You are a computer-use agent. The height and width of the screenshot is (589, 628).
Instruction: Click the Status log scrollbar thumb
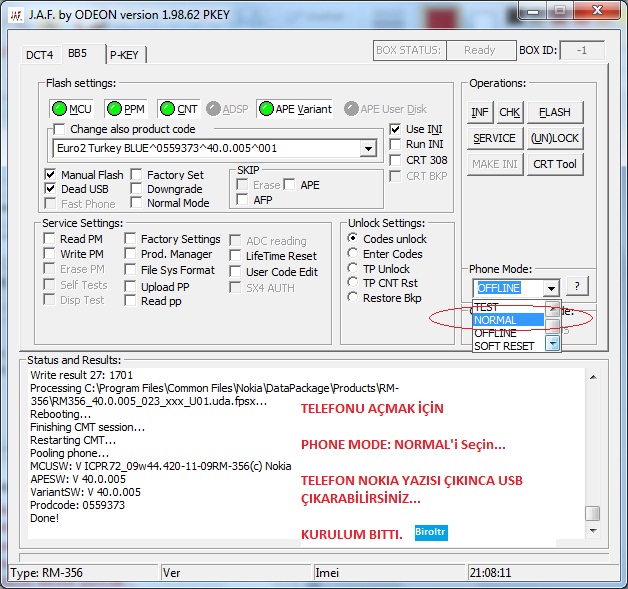[x=593, y=513]
